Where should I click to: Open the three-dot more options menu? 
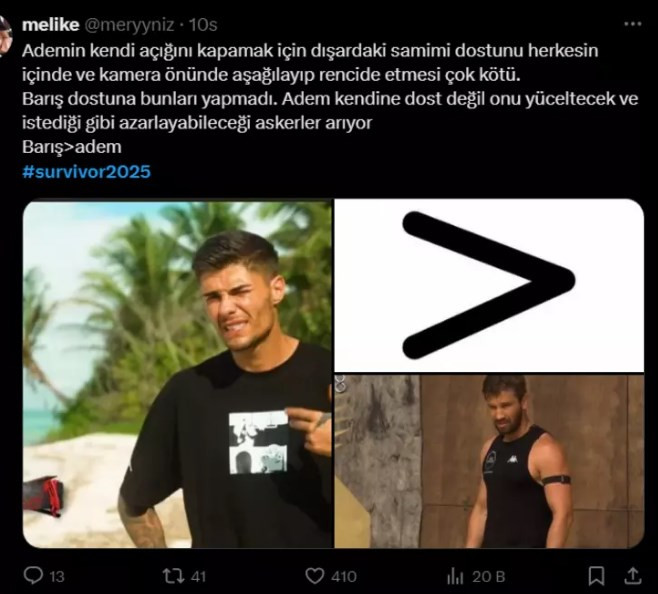[632, 23]
